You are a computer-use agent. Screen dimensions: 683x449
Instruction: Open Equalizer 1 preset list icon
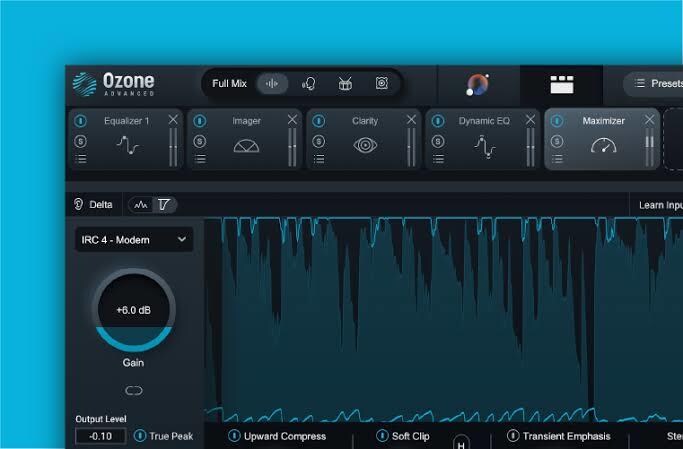(x=81, y=159)
